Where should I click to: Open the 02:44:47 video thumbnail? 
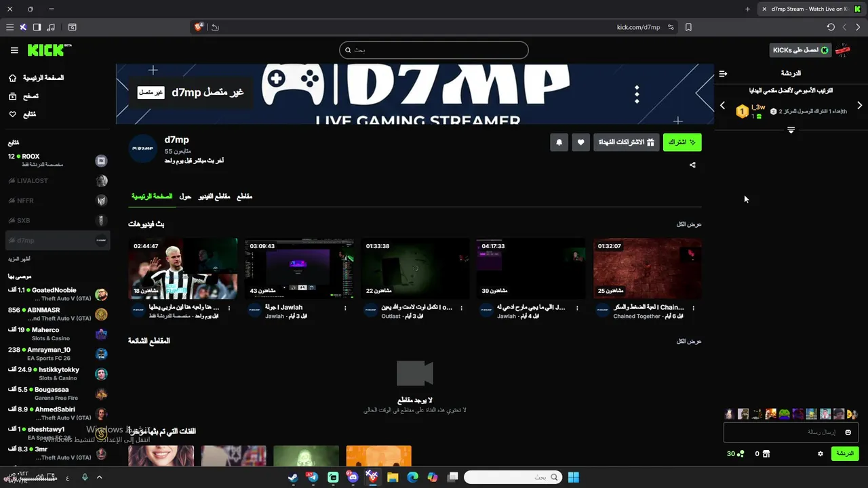tap(183, 268)
